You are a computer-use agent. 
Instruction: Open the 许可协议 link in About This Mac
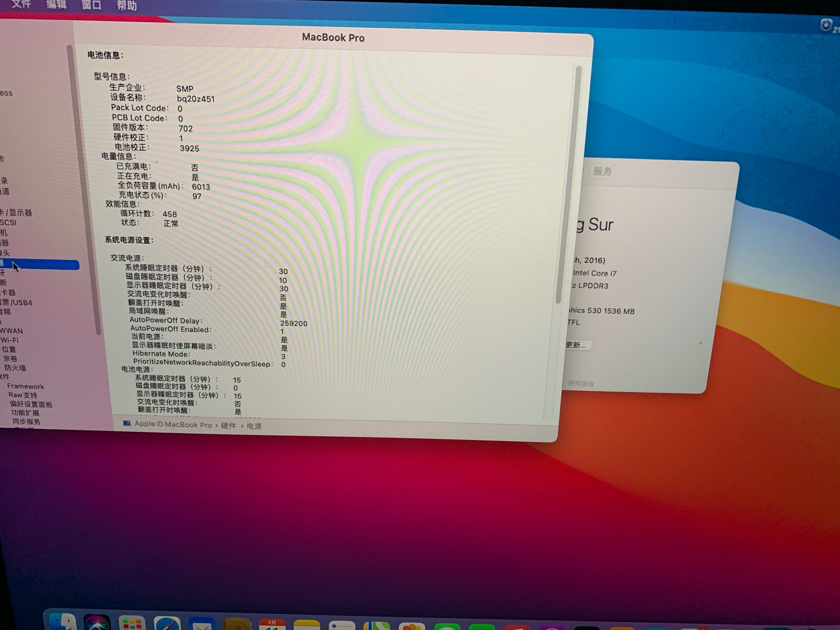pos(581,383)
